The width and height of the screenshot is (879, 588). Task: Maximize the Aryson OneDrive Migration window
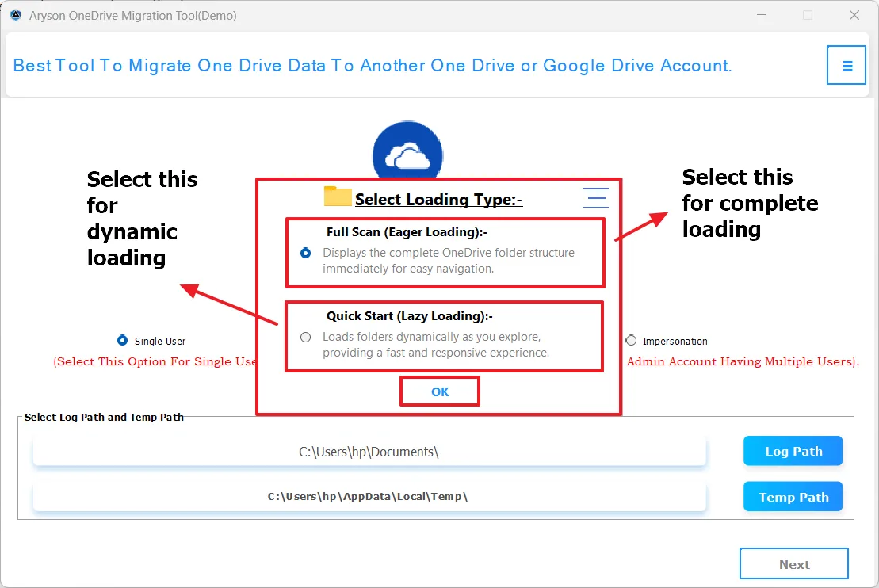tap(808, 15)
